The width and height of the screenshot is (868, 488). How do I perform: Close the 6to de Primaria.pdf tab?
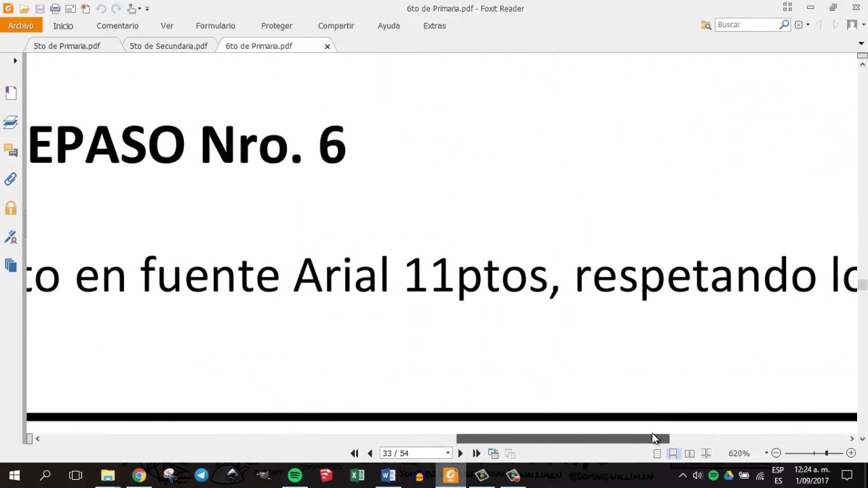click(x=328, y=46)
